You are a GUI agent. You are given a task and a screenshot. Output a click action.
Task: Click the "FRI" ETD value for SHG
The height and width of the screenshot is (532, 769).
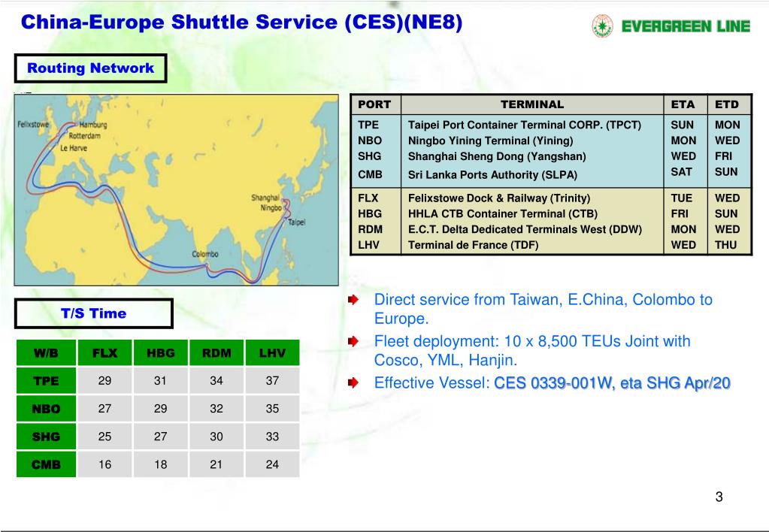[723, 156]
